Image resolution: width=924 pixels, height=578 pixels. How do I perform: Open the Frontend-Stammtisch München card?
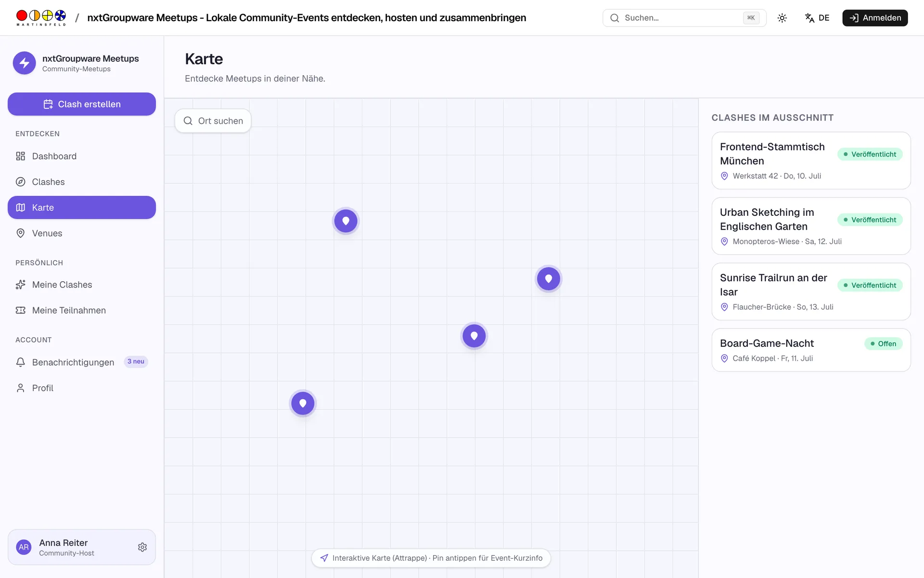click(811, 160)
